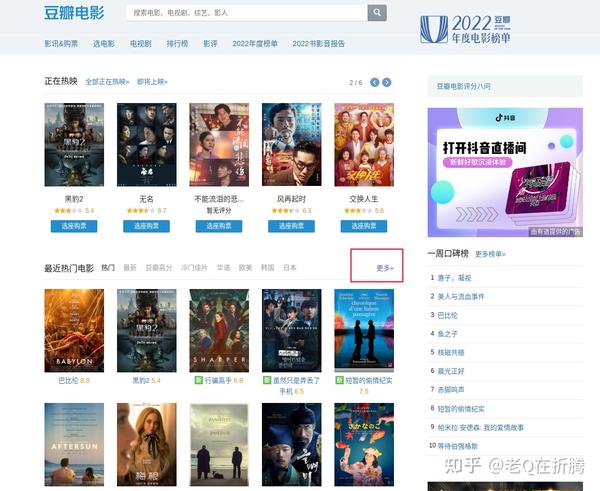
Task: Click the movie search input field
Action: [x=247, y=13]
